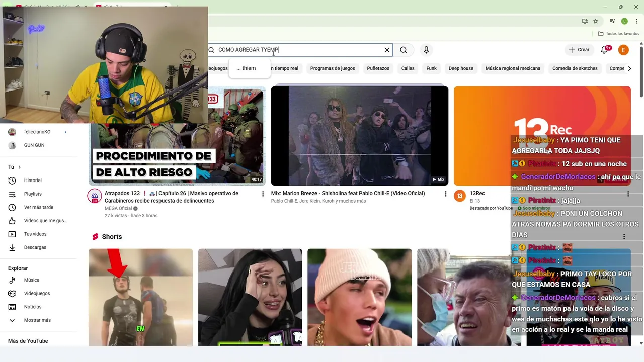Open Chrome profile icon in toolbar

coord(624,21)
